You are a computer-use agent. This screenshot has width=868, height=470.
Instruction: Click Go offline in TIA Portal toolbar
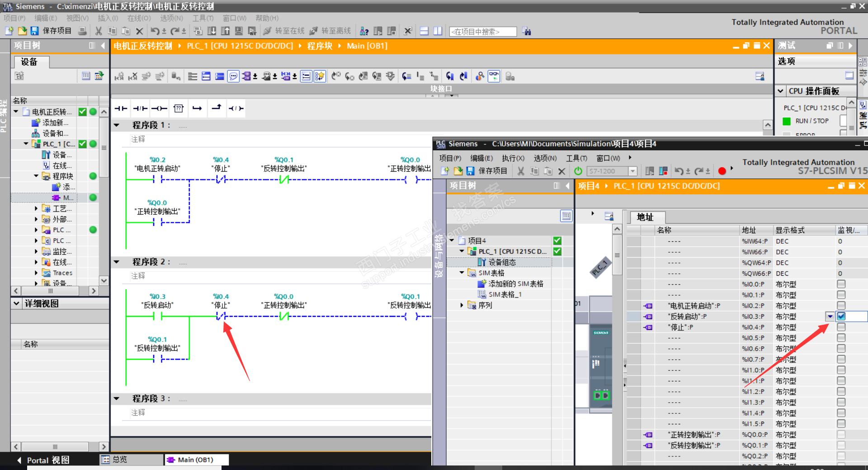330,31
